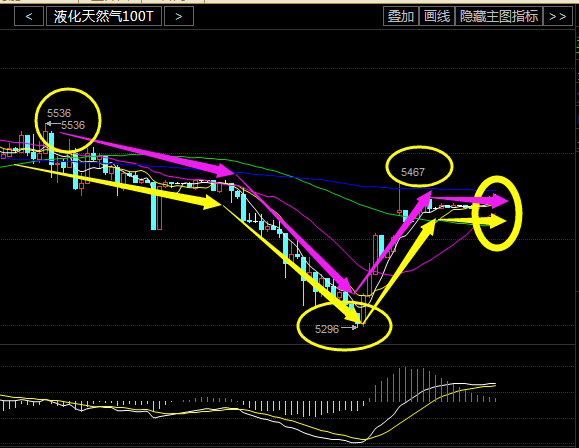Image resolution: width=579 pixels, height=448 pixels.
Task: Click the upper 5536 price label
Action: pyautogui.click(x=59, y=113)
